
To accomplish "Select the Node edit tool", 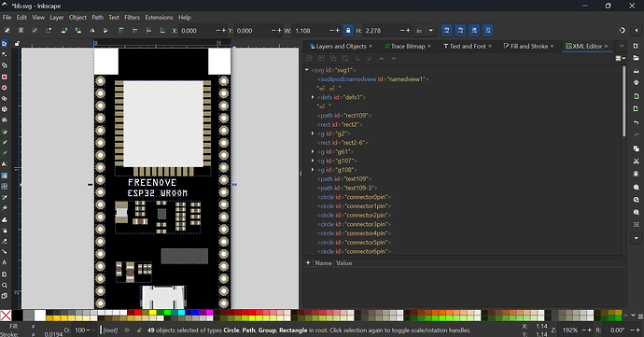I will 5,54.
